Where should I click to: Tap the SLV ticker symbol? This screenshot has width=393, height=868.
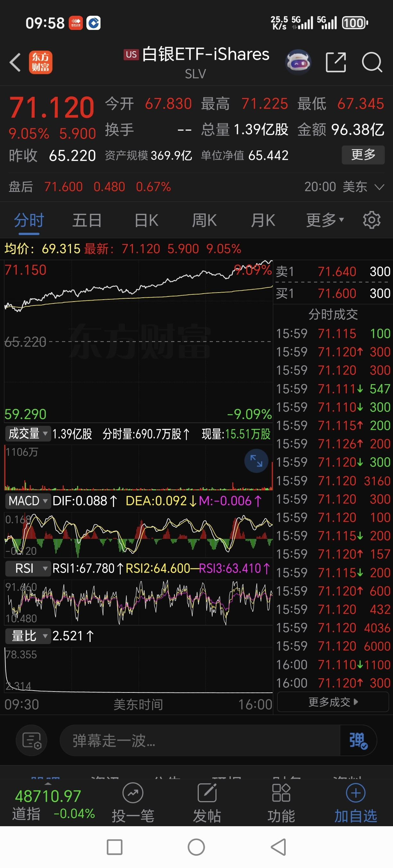196,74
